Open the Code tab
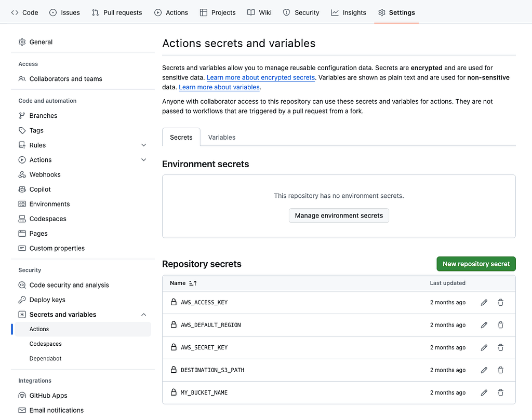The height and width of the screenshot is (420, 532). [x=24, y=12]
